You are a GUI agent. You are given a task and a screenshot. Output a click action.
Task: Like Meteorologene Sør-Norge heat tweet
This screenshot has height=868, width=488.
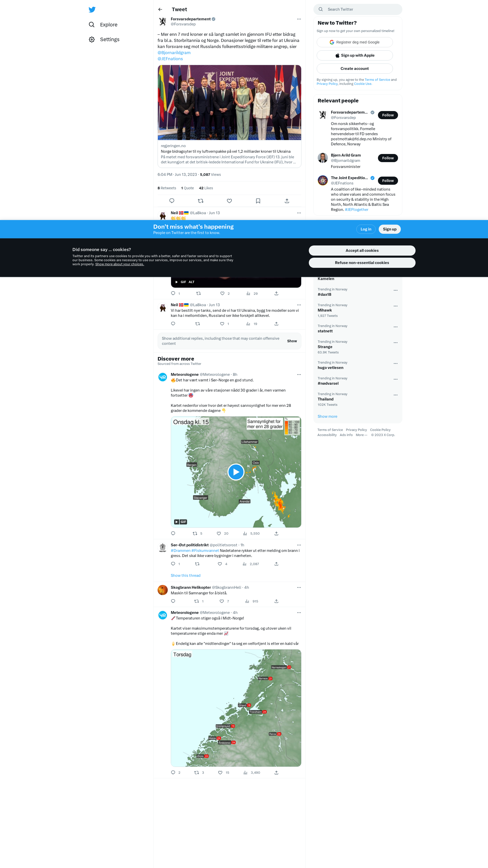click(x=219, y=533)
